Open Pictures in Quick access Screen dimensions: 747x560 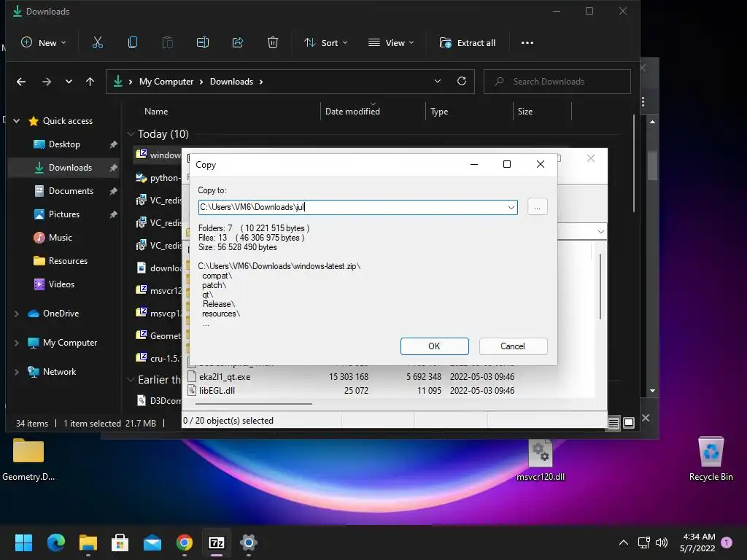coord(64,214)
